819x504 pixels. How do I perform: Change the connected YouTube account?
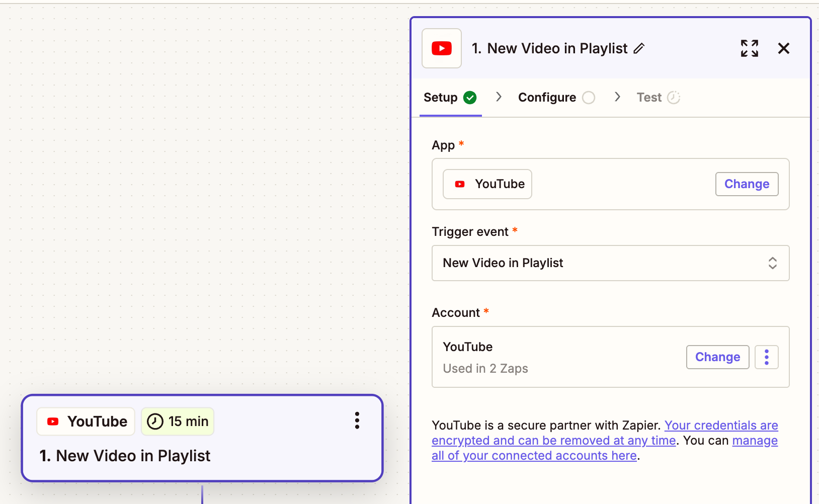pyautogui.click(x=717, y=357)
